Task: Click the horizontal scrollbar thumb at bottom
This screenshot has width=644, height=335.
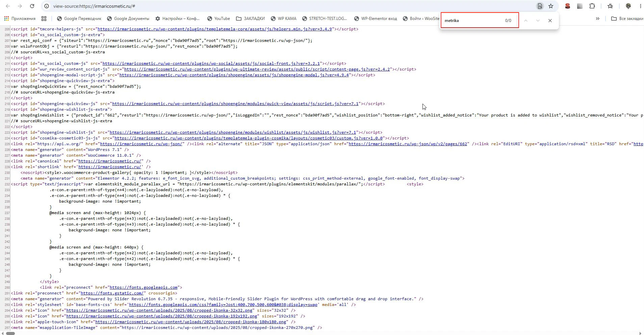Action: [x=10, y=333]
